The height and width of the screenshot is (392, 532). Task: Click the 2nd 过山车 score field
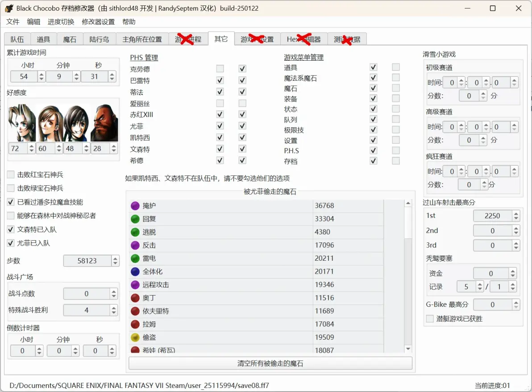click(492, 231)
